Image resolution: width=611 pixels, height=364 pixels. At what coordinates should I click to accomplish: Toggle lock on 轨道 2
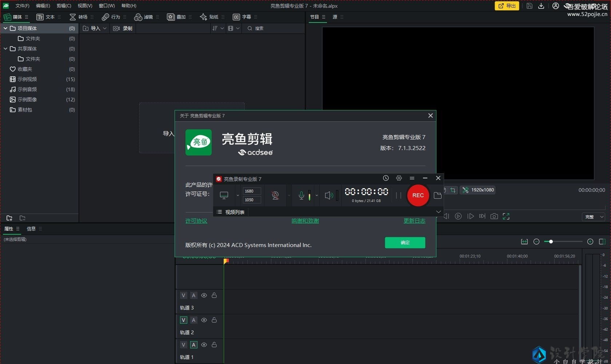point(214,320)
